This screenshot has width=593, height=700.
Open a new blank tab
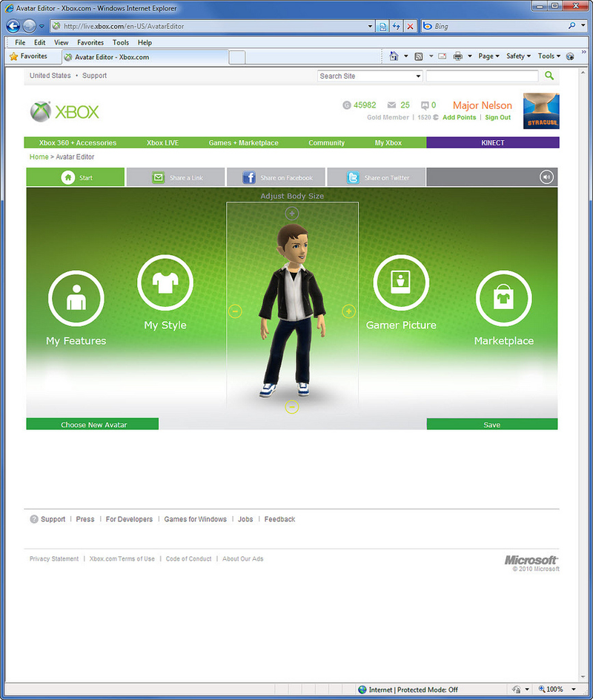click(237, 57)
